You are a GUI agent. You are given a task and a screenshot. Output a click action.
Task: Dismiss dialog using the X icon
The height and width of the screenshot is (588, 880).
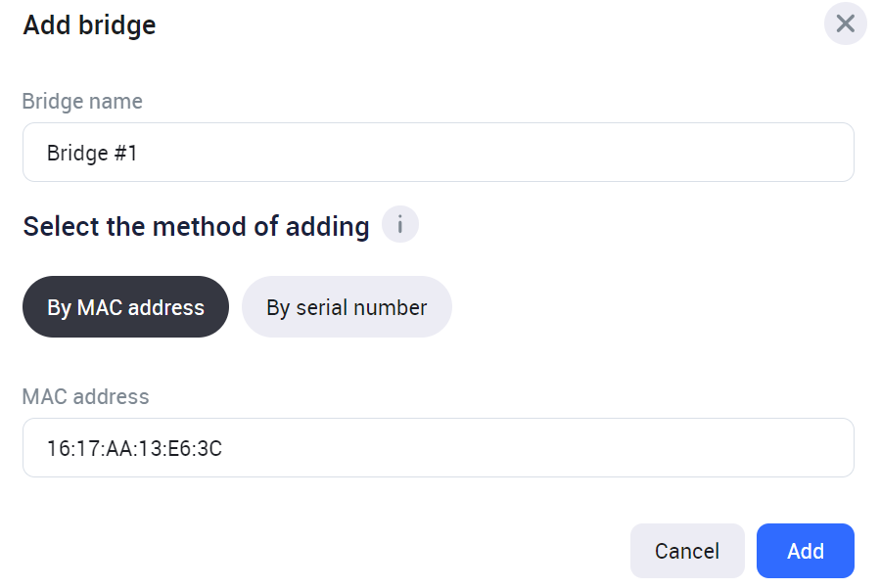[845, 23]
